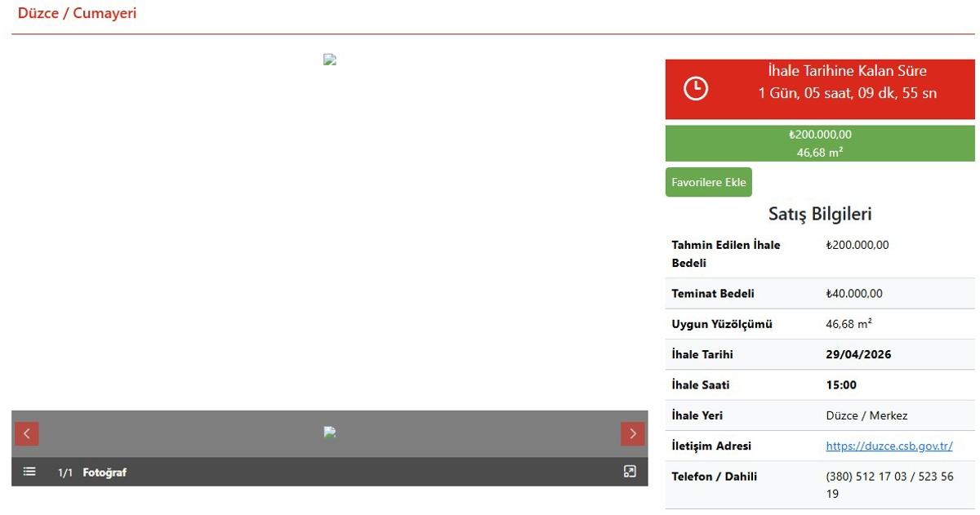This screenshot has width=980, height=515.
Task: Click the 1/1 Fotoğraf counter label
Action: 92,473
